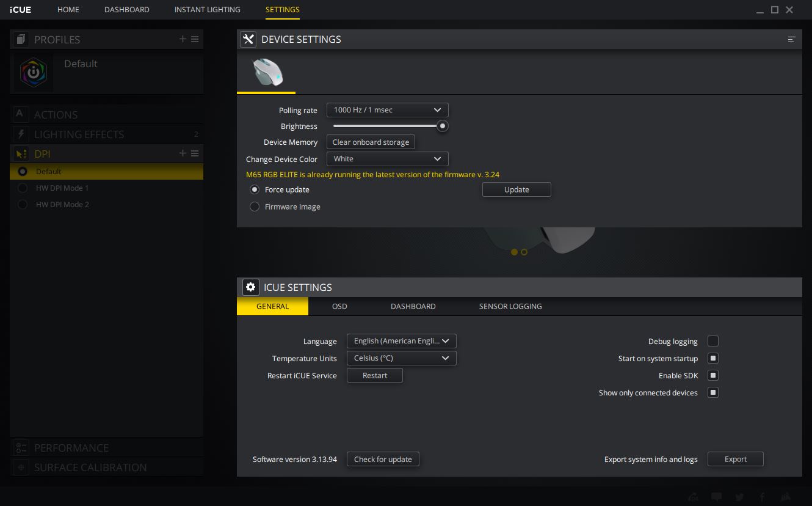The height and width of the screenshot is (506, 812).
Task: Open the Temperature Units dropdown
Action: pyautogui.click(x=401, y=358)
